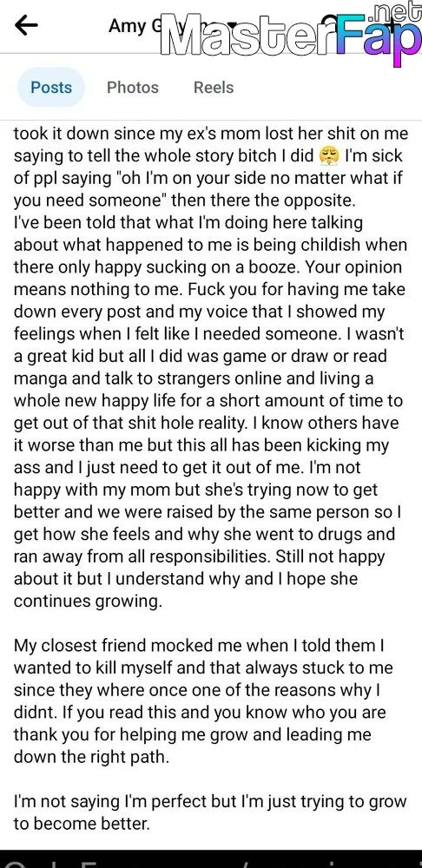The width and height of the screenshot is (422, 868).
Task: Tap the line "down the right path."
Action: 91,757
